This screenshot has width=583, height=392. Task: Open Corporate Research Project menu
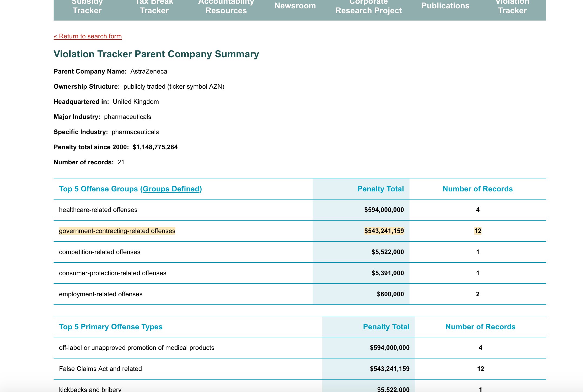click(x=368, y=6)
